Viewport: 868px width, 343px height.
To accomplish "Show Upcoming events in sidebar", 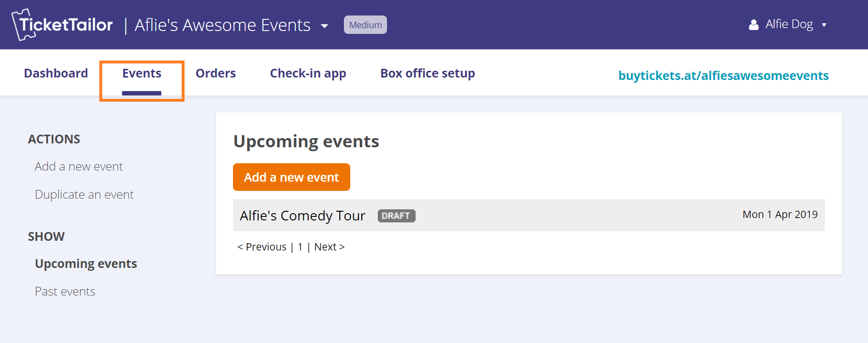I will coord(86,264).
